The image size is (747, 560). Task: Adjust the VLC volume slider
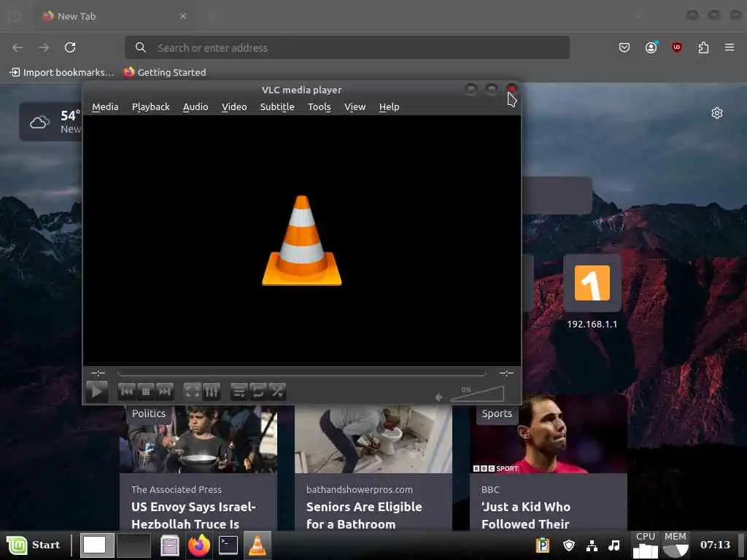[477, 394]
